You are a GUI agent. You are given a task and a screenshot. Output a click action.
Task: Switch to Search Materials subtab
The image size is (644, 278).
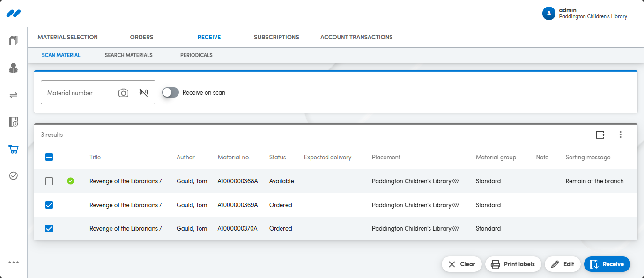[129, 55]
